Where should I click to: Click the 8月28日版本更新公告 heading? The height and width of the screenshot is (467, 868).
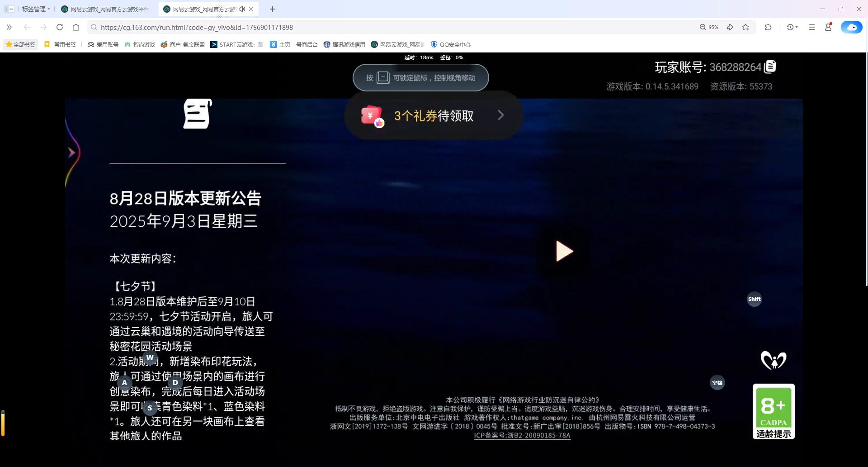pos(185,198)
